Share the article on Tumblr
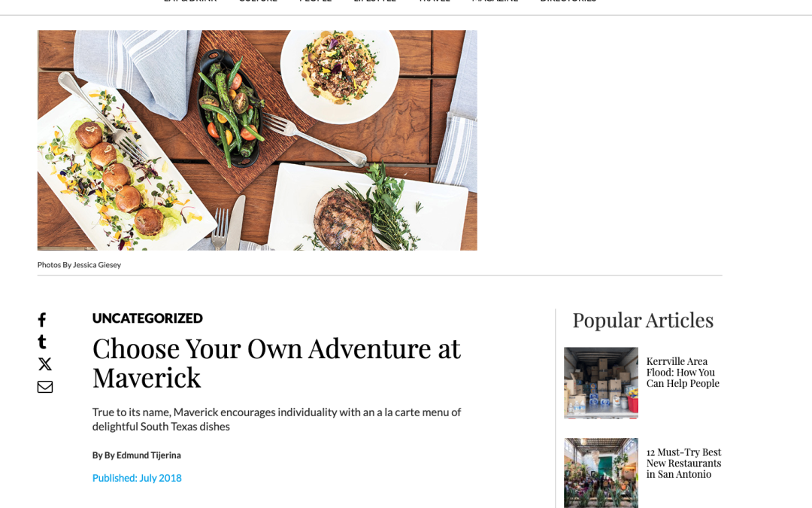812x508 pixels. coord(42,342)
